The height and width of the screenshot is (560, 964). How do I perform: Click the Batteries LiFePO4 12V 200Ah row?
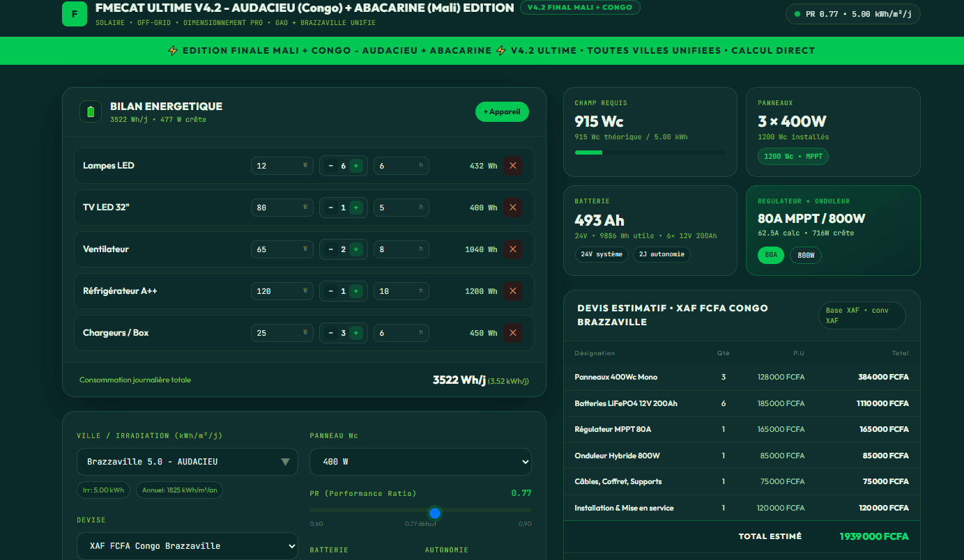[742, 403]
